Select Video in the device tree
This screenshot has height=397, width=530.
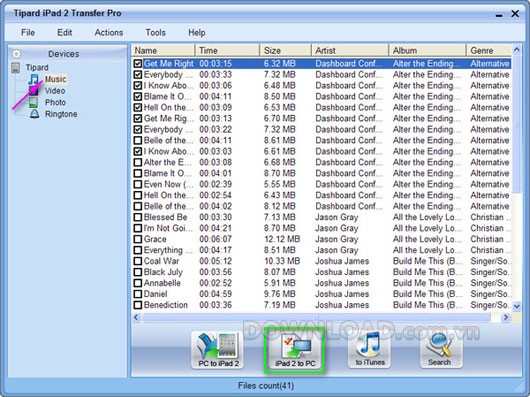click(x=55, y=91)
